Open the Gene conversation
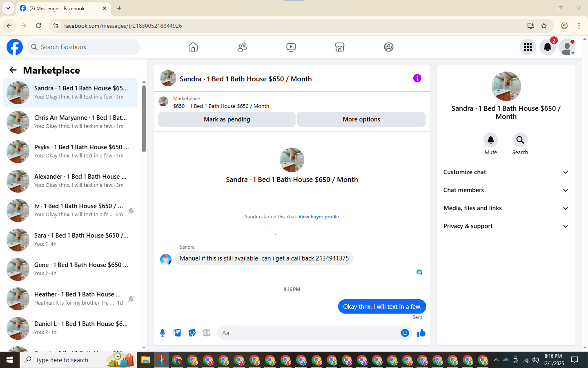Screen dimensions: 588x368 pyautogui.click(x=70, y=269)
